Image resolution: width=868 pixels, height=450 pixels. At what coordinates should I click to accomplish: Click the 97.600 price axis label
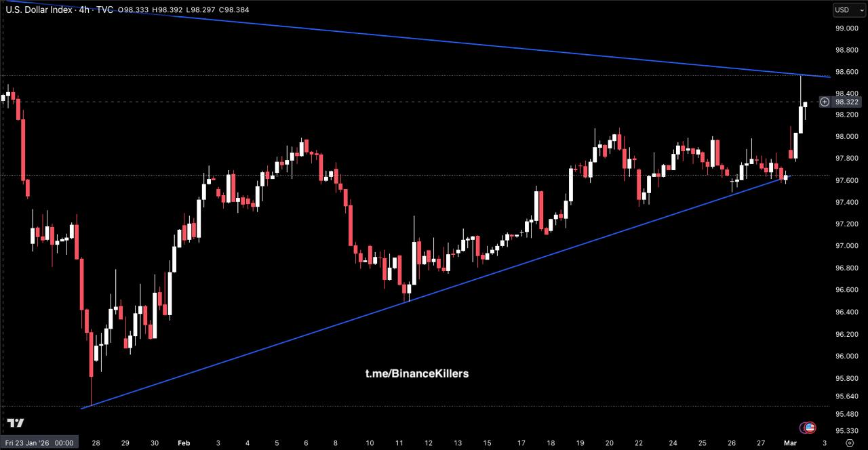tap(847, 180)
